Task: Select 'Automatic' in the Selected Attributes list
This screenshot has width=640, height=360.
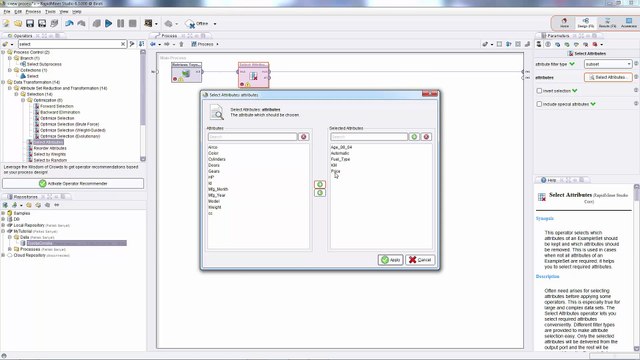Action: pos(340,153)
